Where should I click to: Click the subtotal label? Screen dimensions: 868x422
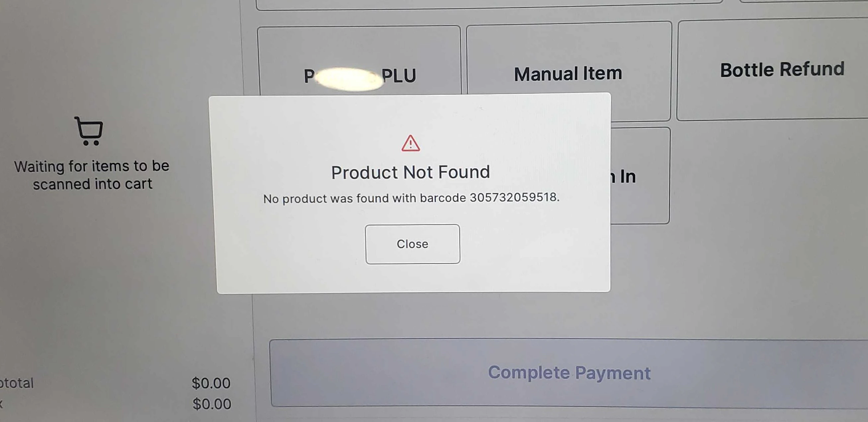point(16,383)
